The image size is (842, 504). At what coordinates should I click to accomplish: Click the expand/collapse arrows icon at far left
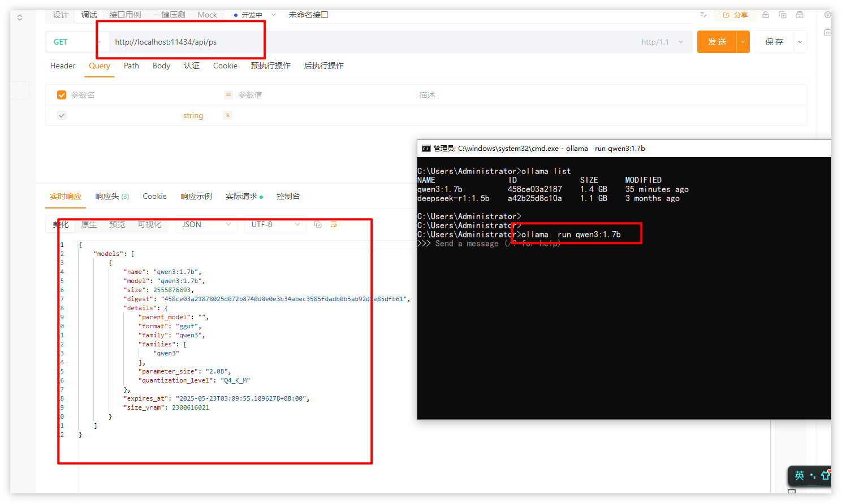(20, 18)
